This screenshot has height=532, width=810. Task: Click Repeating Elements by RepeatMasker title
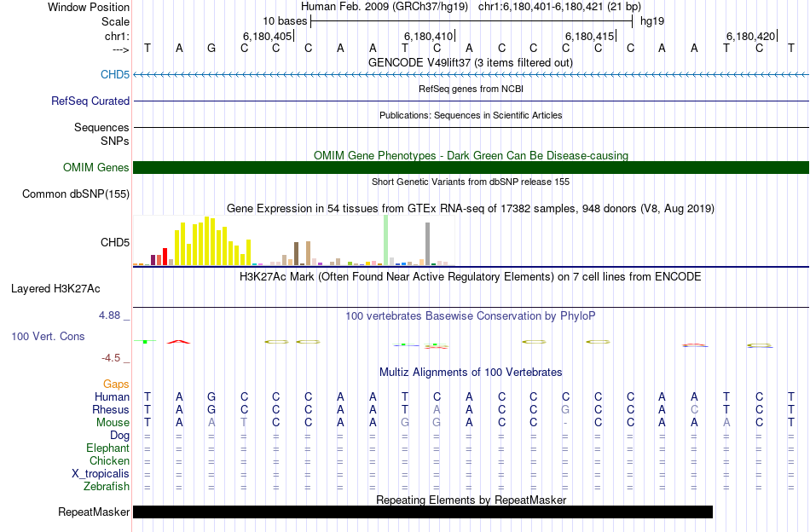[472, 500]
